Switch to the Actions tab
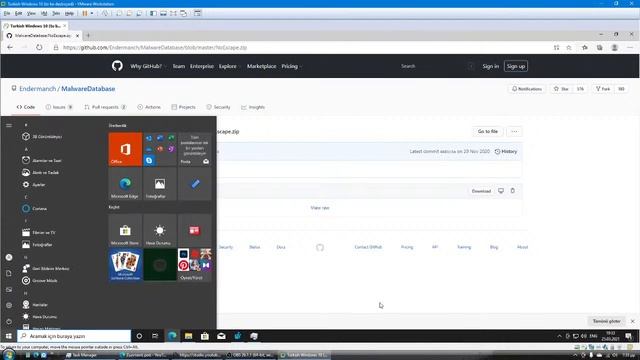Screen dimensions: 640x360 coord(149,107)
